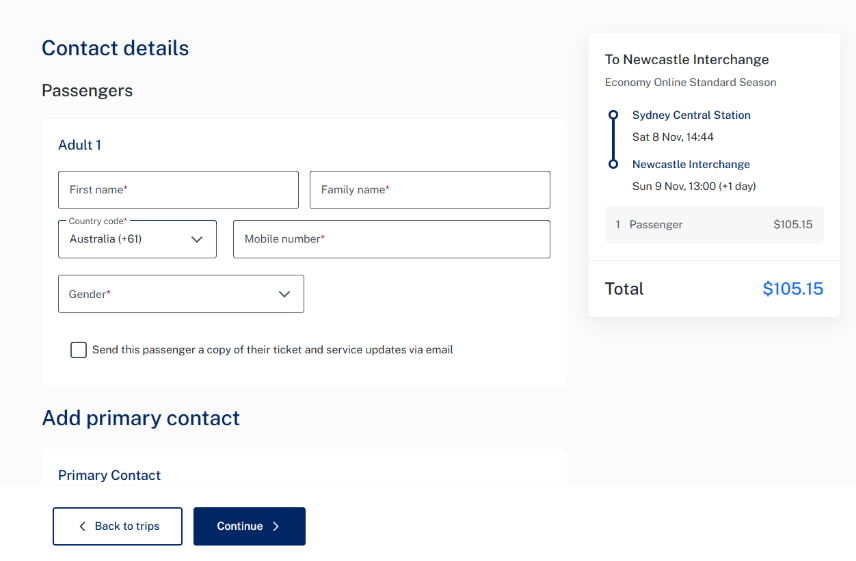
Task: Click the Gender field's down arrow
Action: (x=285, y=294)
